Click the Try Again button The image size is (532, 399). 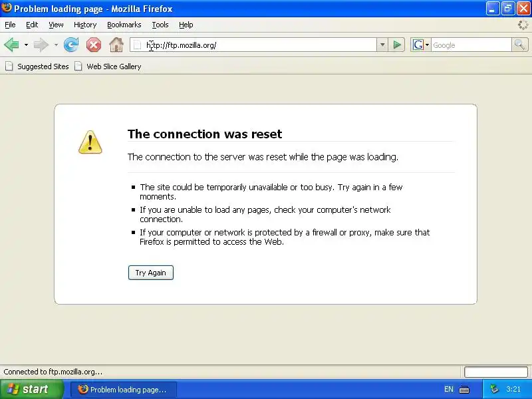(x=151, y=273)
